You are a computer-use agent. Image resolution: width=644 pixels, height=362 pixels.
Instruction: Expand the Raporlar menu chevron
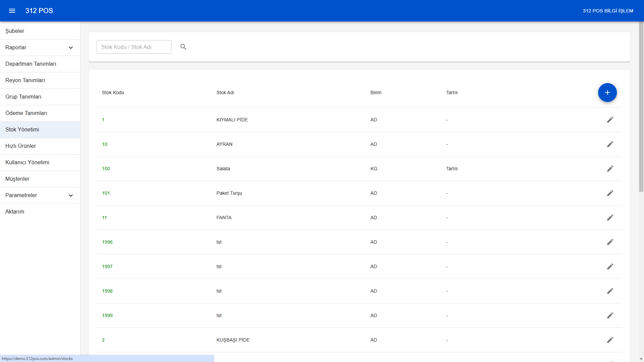tap(71, 48)
